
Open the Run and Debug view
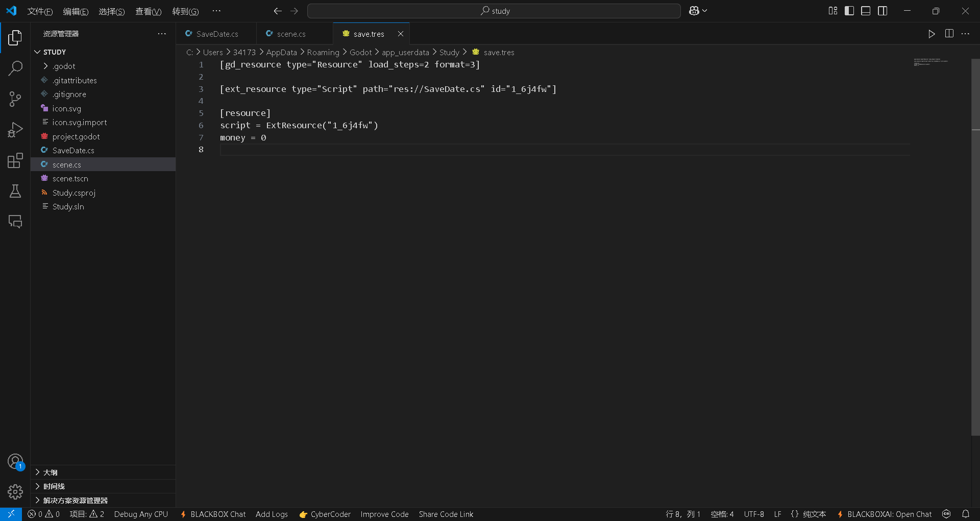tap(15, 130)
